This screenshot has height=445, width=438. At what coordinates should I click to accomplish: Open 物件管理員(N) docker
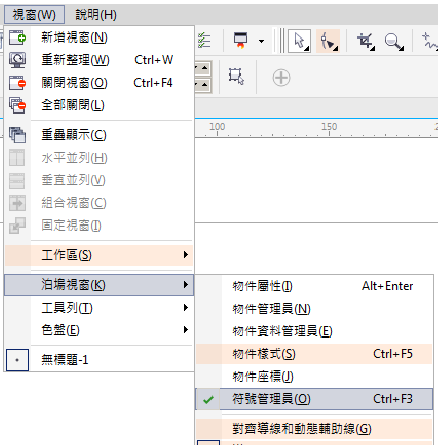(314, 309)
